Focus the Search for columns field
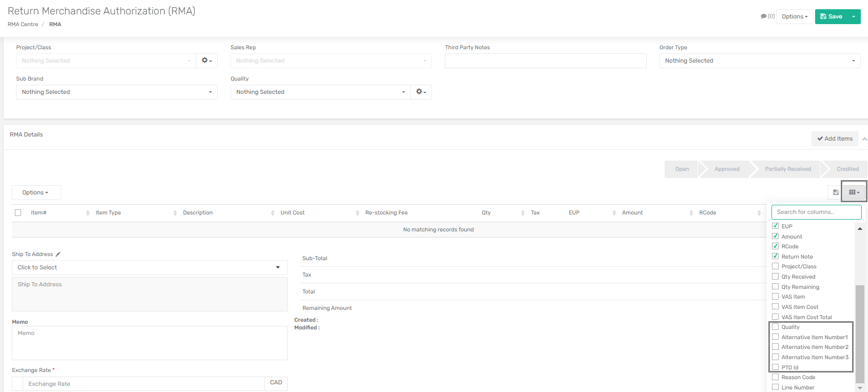 816,212
